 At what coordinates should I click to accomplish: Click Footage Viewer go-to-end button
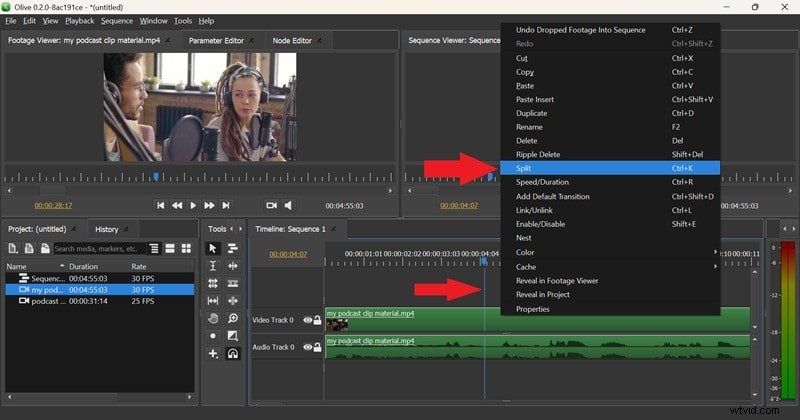tap(226, 205)
